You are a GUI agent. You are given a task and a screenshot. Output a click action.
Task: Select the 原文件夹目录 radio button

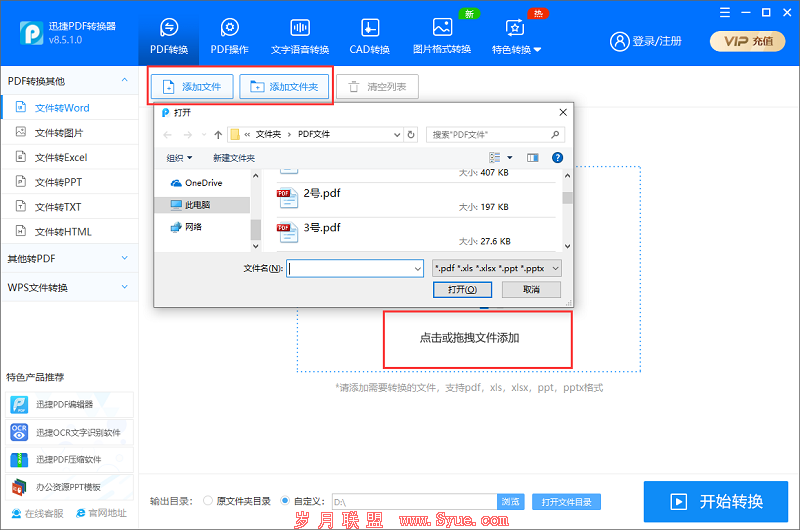click(x=208, y=501)
